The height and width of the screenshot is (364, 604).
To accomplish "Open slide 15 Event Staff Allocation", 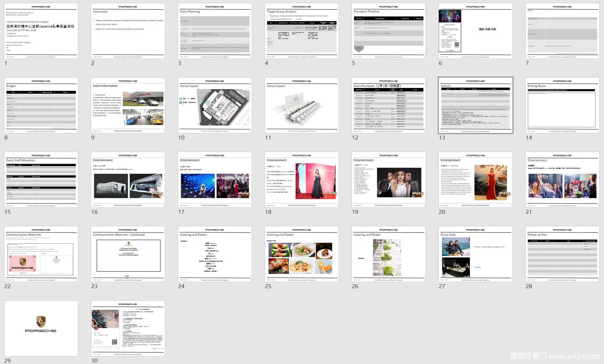I will click(x=41, y=180).
